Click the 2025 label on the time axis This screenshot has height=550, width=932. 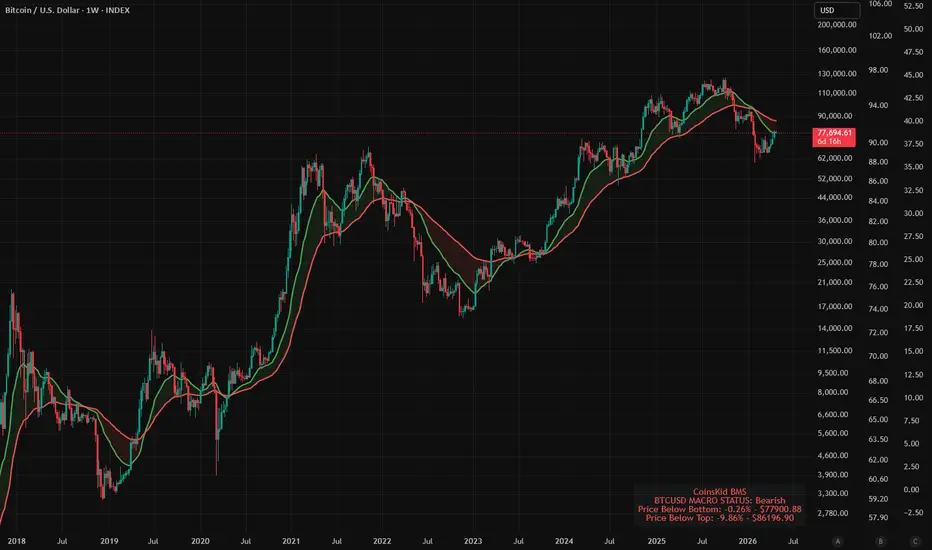tap(656, 541)
